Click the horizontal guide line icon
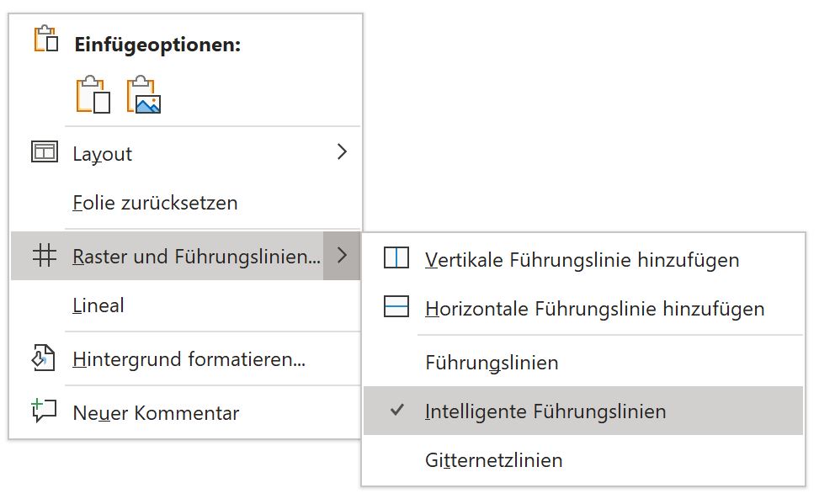Screen dimensions: 819x504 click(396, 306)
